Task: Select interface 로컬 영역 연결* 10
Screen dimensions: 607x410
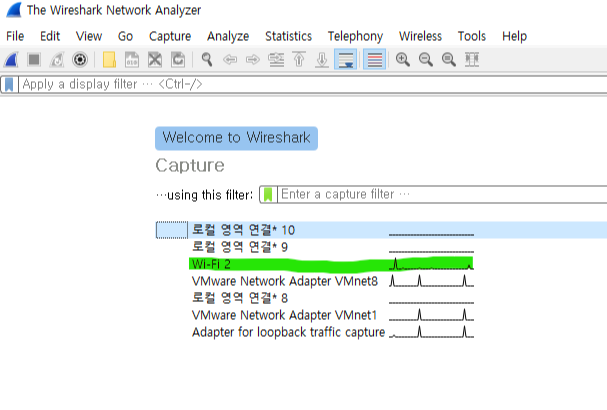Action: [381, 230]
